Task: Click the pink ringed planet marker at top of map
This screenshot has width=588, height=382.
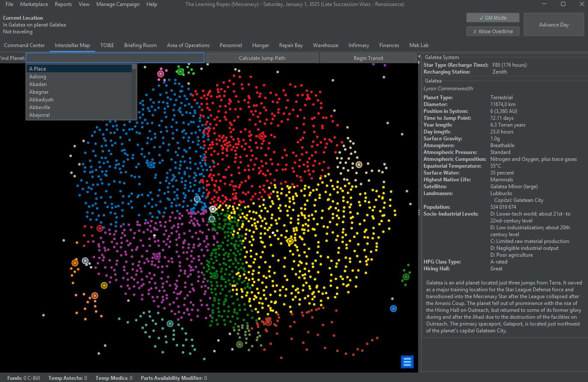Action: (x=161, y=74)
